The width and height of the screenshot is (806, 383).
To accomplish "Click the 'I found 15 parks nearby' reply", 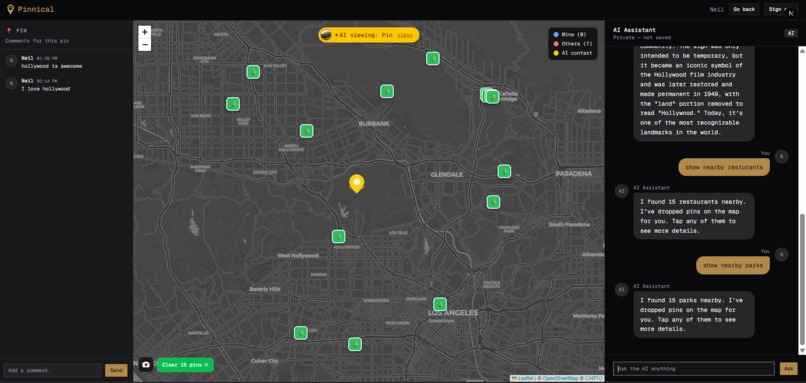I will pyautogui.click(x=693, y=314).
